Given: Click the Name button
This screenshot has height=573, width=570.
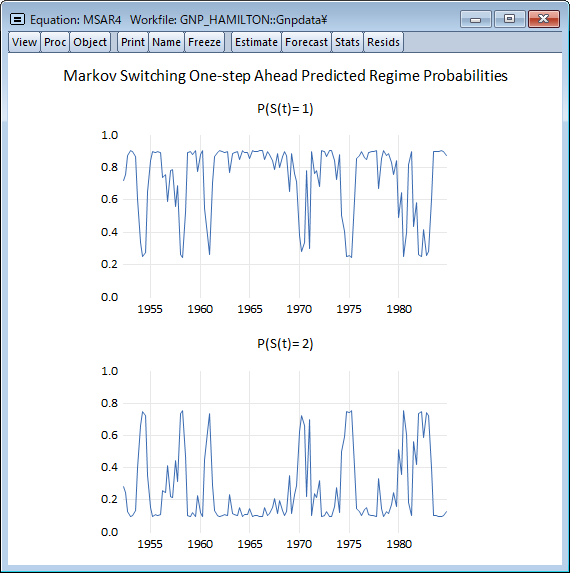Looking at the screenshot, I should click(166, 42).
